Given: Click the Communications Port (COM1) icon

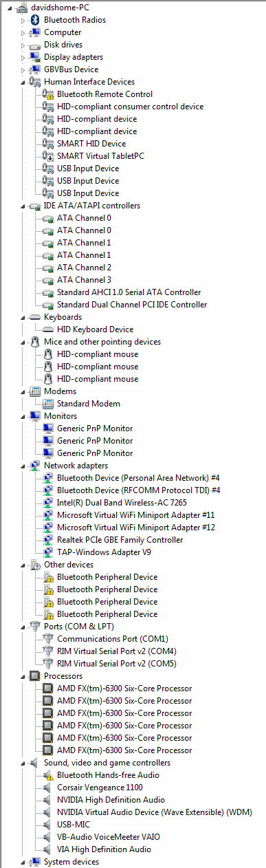Looking at the screenshot, I should 48,639.
